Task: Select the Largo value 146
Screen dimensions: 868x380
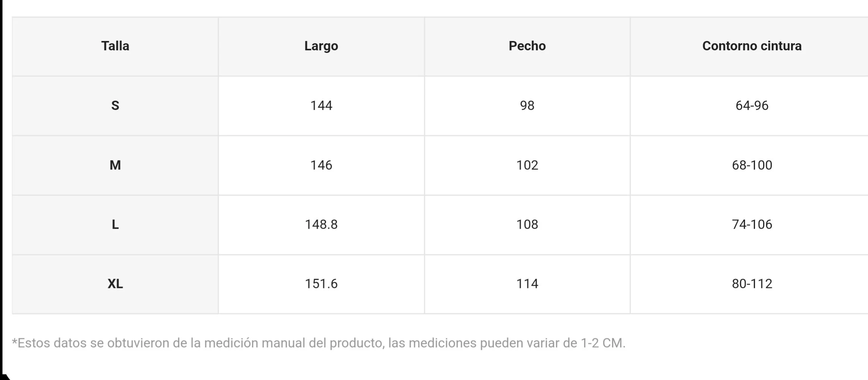Action: pyautogui.click(x=321, y=165)
